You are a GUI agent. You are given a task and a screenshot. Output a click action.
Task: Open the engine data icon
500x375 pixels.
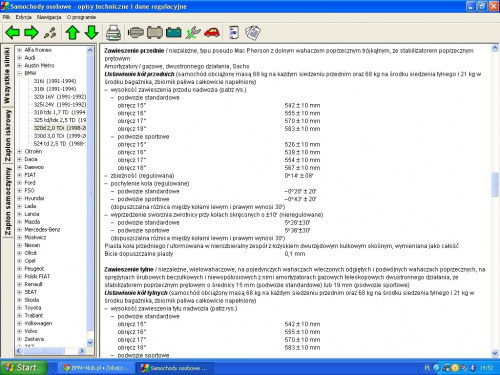[136, 33]
